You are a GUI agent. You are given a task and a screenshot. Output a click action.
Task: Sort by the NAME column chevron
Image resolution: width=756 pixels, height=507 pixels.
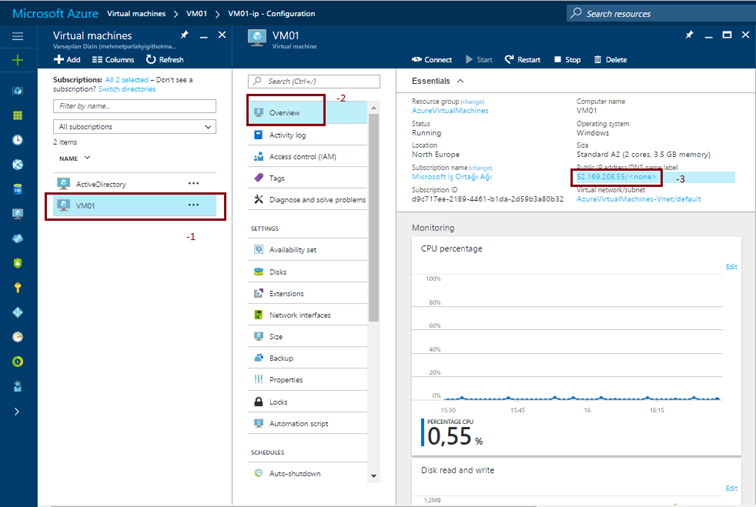point(87,158)
